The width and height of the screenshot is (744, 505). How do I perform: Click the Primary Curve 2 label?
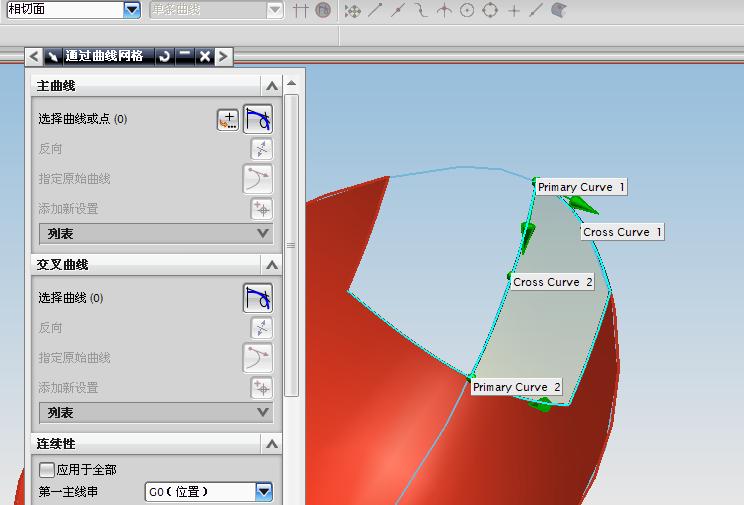516,387
